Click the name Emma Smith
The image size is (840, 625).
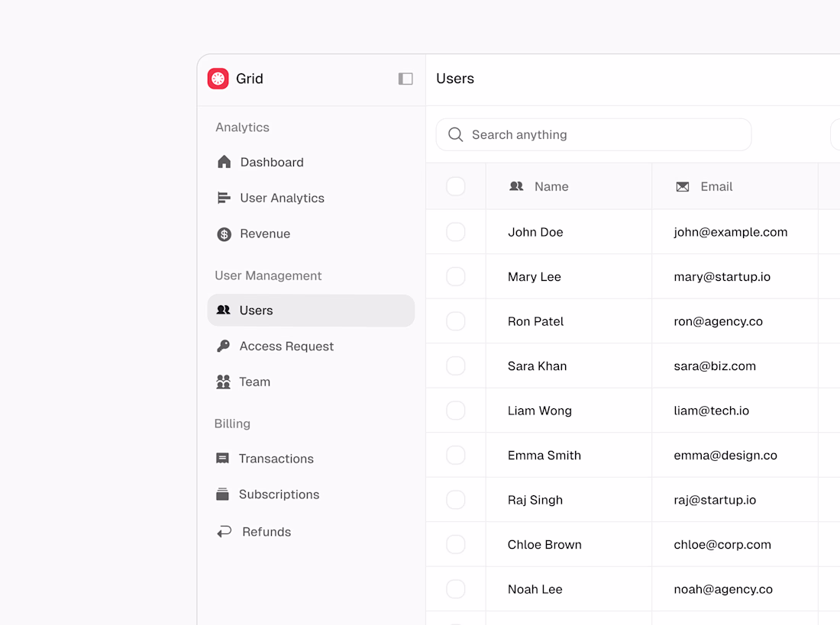click(x=544, y=456)
